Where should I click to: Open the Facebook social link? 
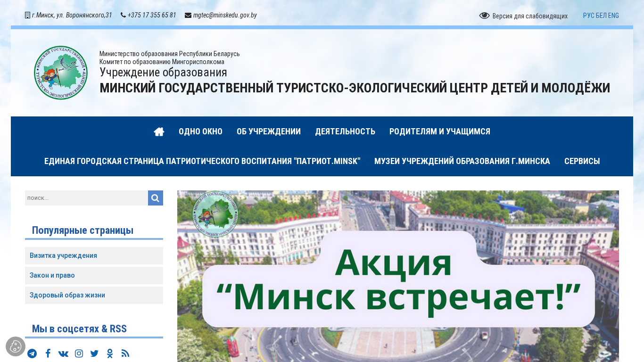point(48,354)
